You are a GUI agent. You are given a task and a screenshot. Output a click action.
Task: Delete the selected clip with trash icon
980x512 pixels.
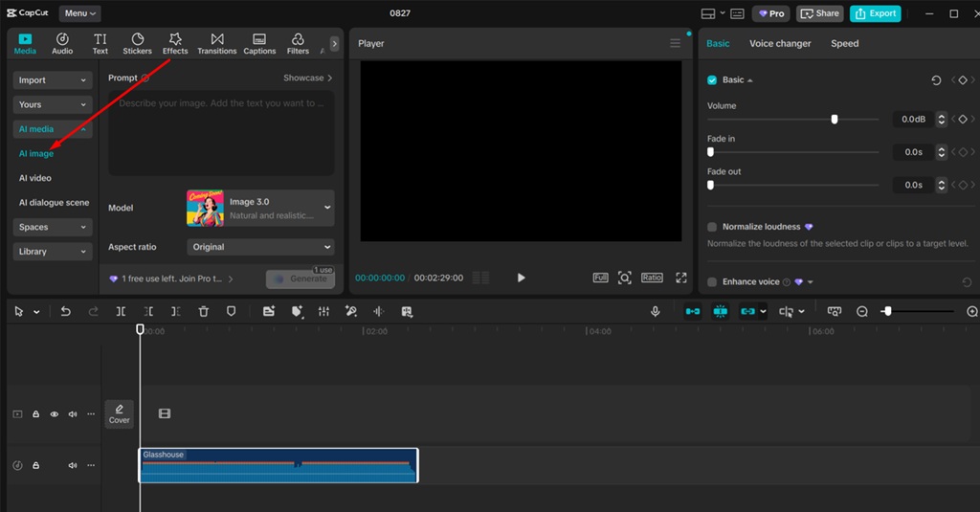(x=204, y=311)
